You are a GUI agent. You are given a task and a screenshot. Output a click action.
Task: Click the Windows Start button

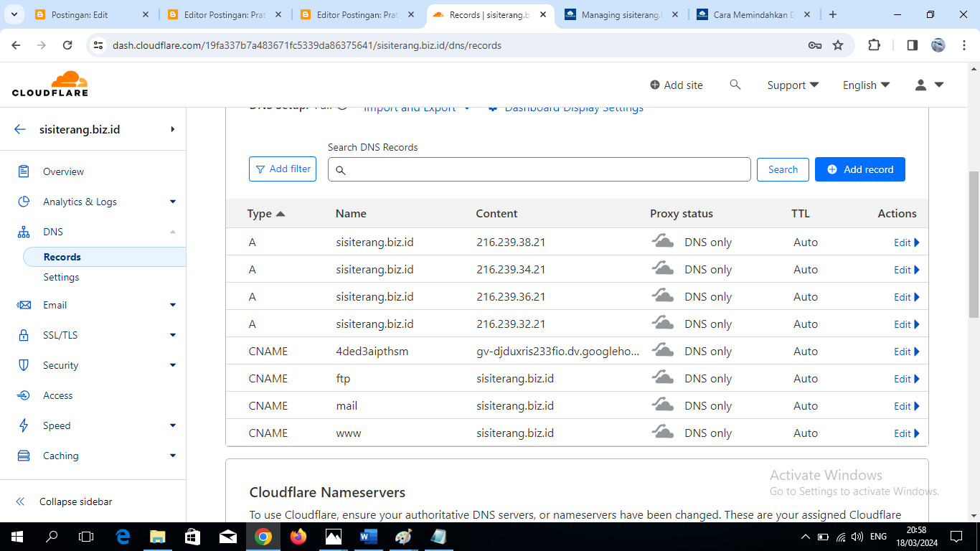click(17, 536)
